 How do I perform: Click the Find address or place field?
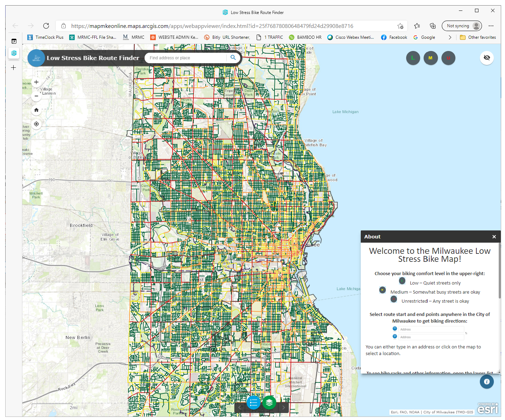[x=187, y=58]
